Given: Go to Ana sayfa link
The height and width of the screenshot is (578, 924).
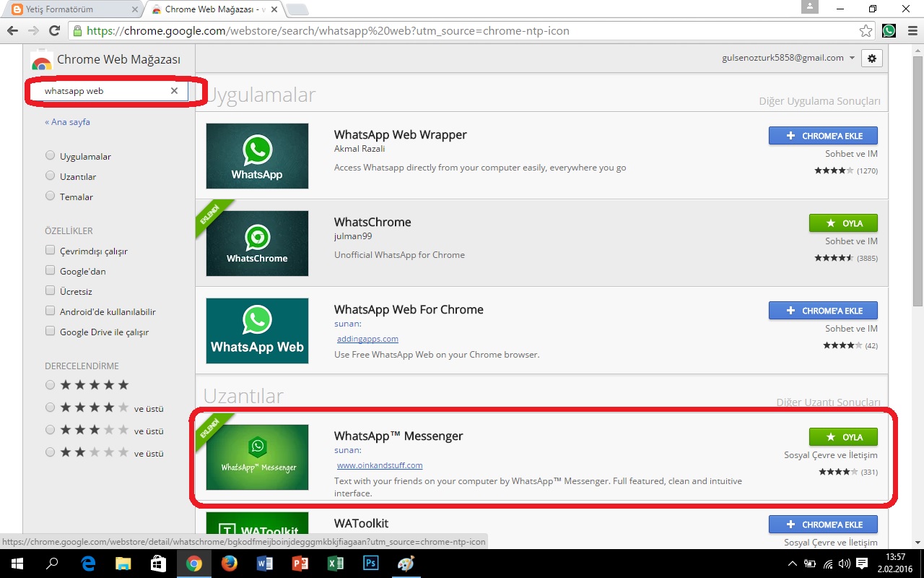Looking at the screenshot, I should (67, 122).
